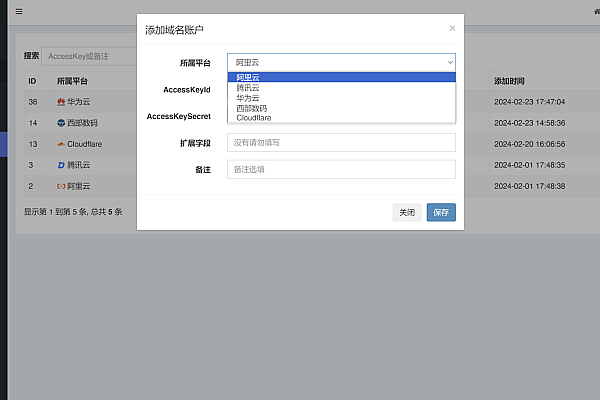Click the timestamp 2024-02-20 16:06:56
The width and height of the screenshot is (600, 400).
[530, 144]
